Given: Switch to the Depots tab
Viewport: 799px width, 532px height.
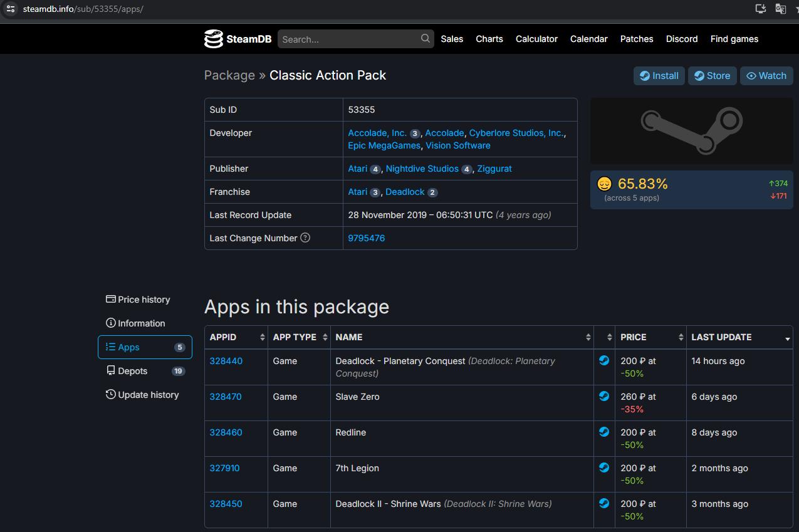Looking at the screenshot, I should coord(145,371).
